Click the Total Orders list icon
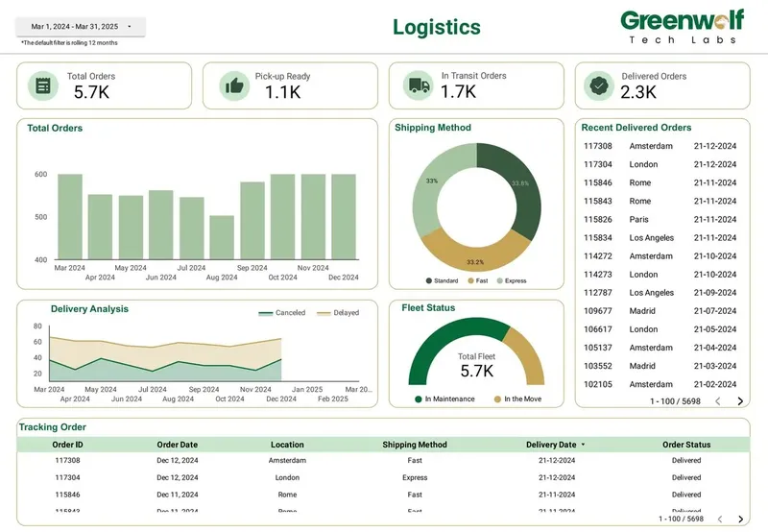768x532 pixels. coord(43,85)
